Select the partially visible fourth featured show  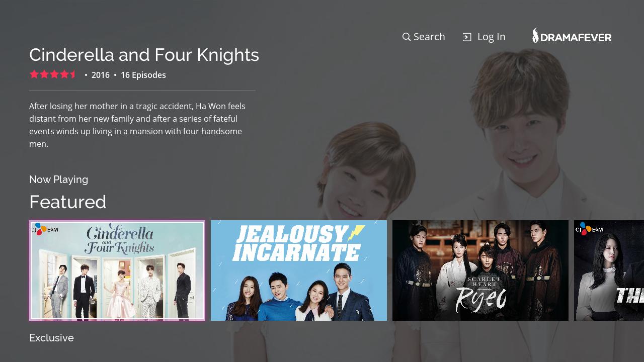tap(609, 270)
